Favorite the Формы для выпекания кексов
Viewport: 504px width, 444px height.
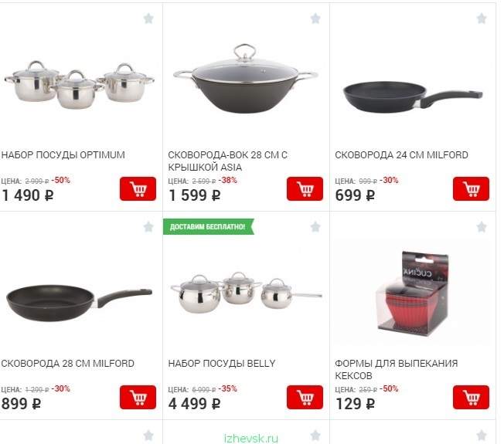(481, 227)
